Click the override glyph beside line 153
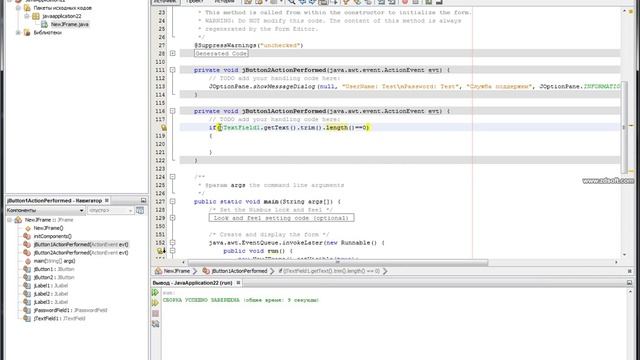The image size is (640, 360). coord(160,251)
